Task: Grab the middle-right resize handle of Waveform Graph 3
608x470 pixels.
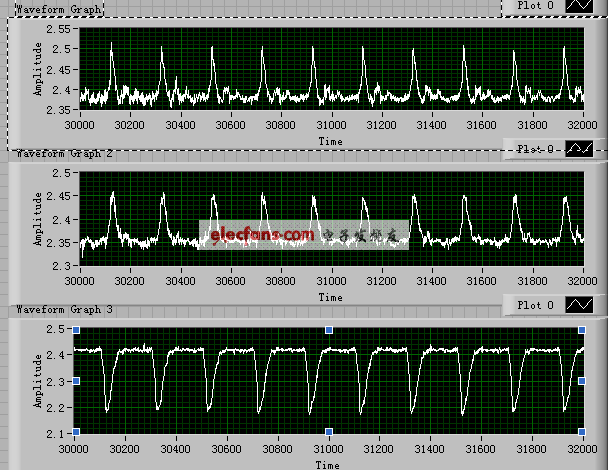Action: pyautogui.click(x=582, y=381)
